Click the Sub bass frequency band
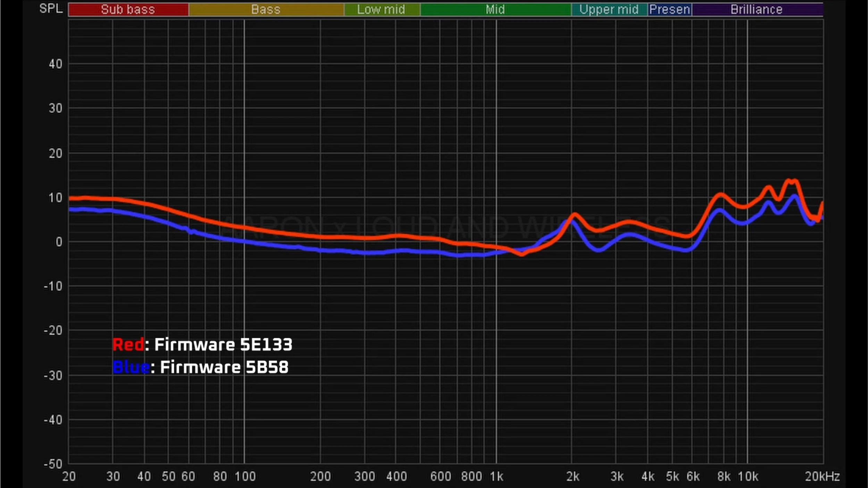Viewport: 868px width, 488px height. [128, 9]
